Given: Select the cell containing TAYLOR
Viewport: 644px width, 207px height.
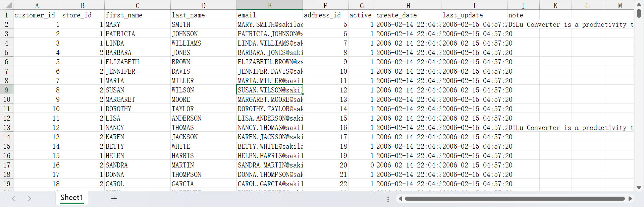Looking at the screenshot, I should pyautogui.click(x=204, y=109).
